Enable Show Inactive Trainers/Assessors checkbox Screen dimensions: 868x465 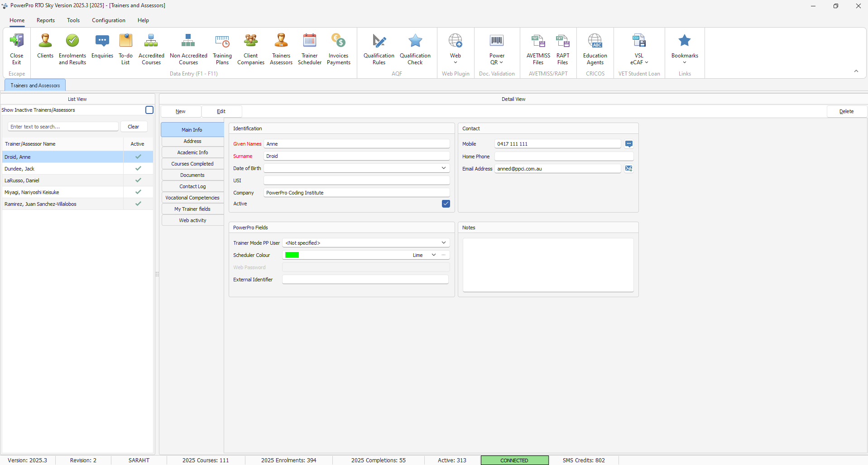click(x=149, y=110)
